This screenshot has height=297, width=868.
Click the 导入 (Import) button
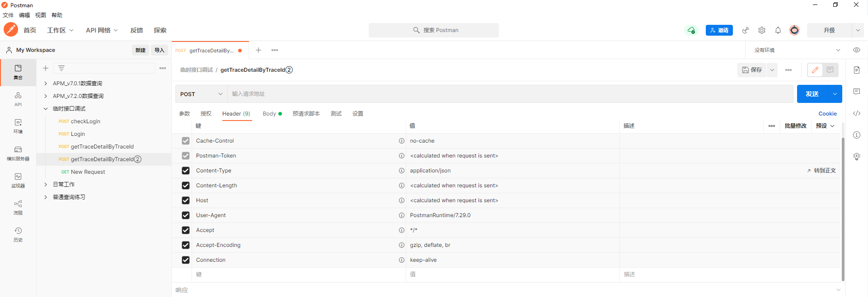click(x=160, y=50)
